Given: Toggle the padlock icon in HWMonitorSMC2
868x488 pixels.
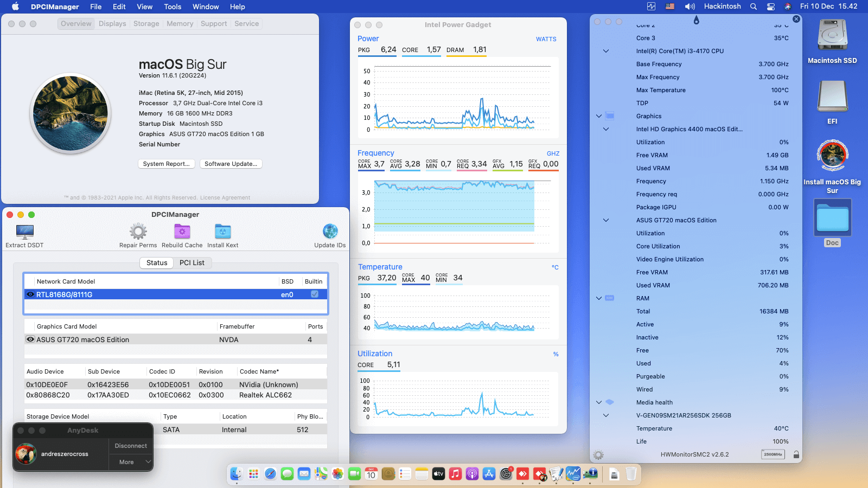Looking at the screenshot, I should click(x=796, y=454).
